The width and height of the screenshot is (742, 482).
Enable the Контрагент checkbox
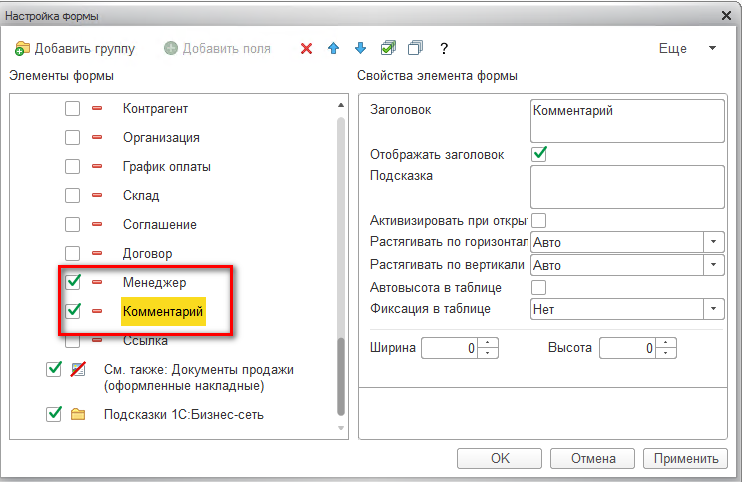pyautogui.click(x=72, y=108)
